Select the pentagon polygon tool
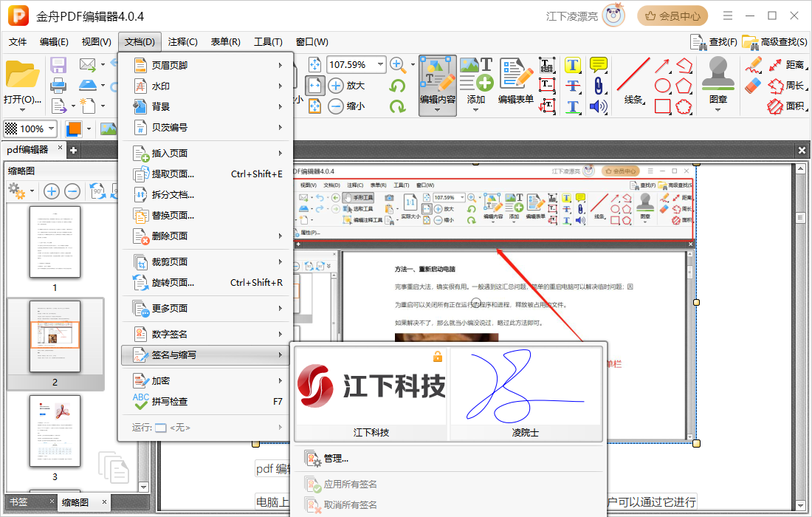Screen dimensions: 812x517 (684, 86)
